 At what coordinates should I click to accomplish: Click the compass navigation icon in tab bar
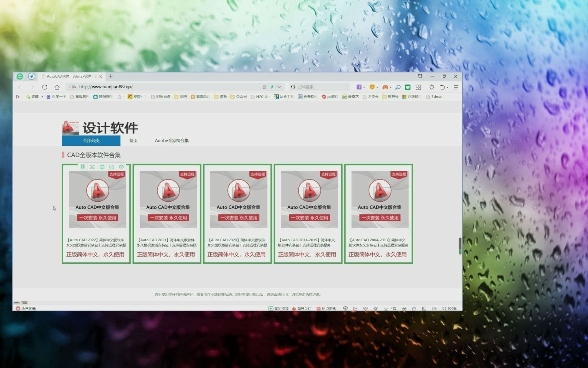[x=32, y=76]
